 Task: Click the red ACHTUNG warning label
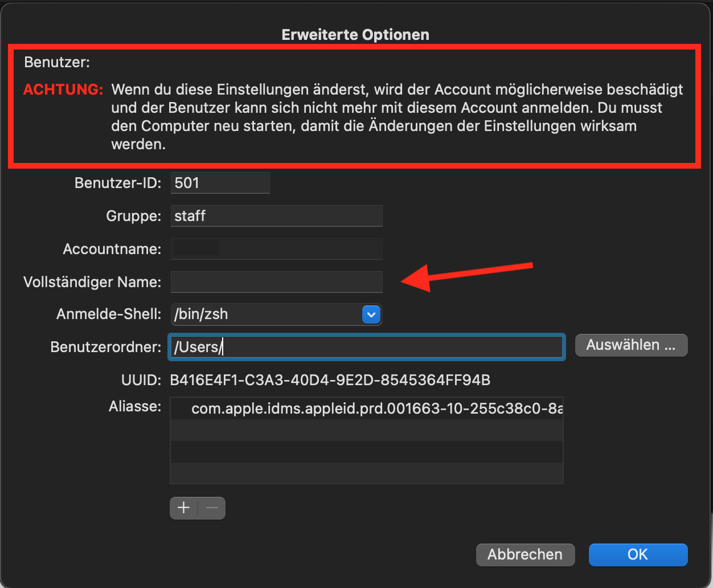coord(63,89)
